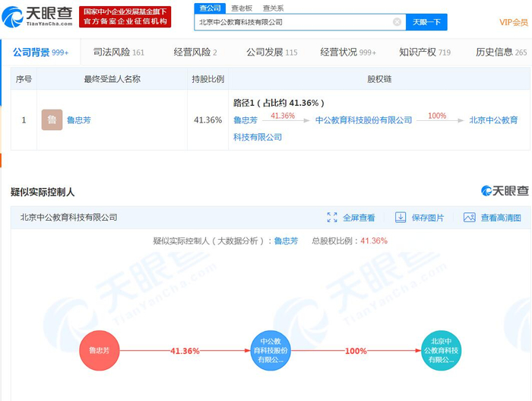Click 查看高清图 text link
Image resolution: width=532 pixels, height=401 pixels.
[x=501, y=218]
